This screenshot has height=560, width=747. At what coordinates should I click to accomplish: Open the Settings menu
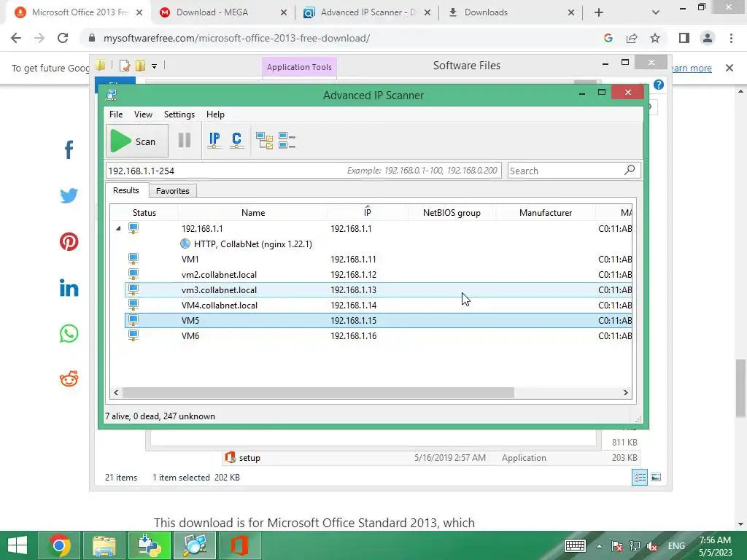coord(179,114)
